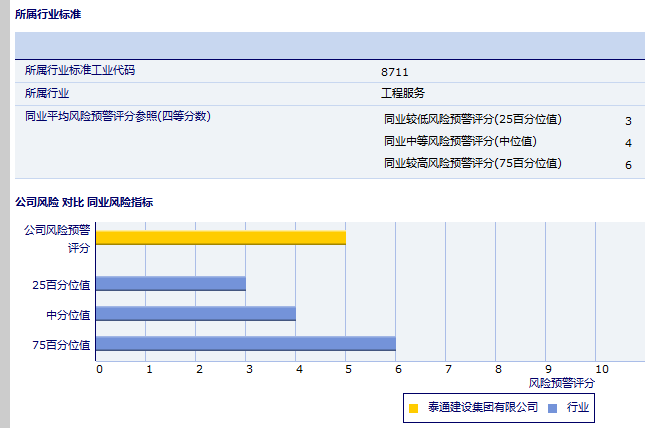
Task: Click the 同业较高风险预警评分(75百分位值) row
Action: 473,163
